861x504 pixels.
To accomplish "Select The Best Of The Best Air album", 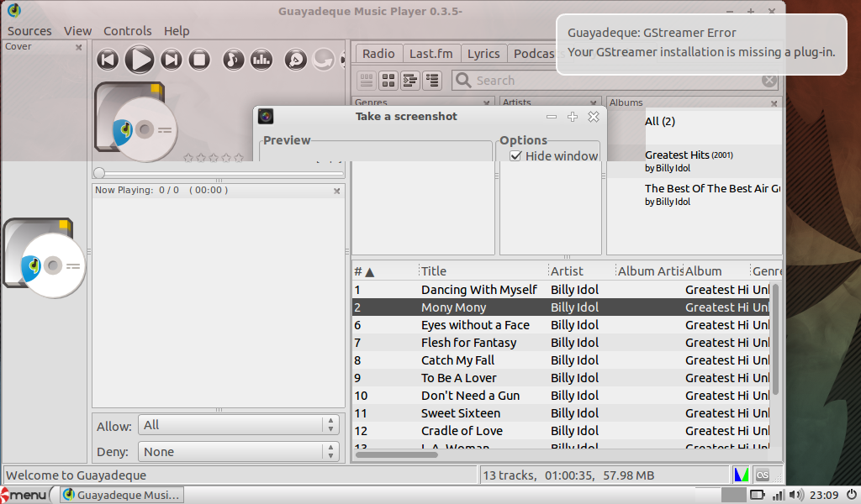I will point(695,195).
